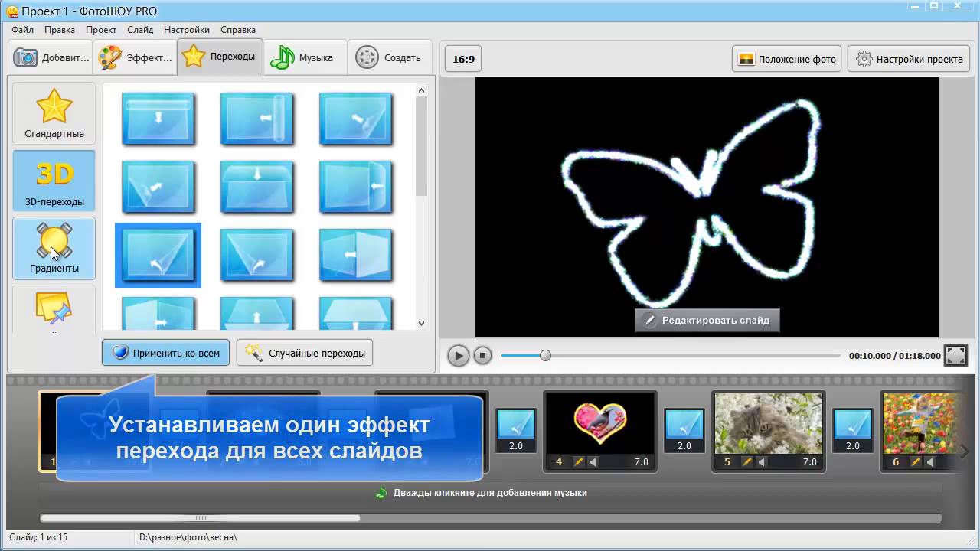Image resolution: width=980 pixels, height=551 pixels.
Task: Click the timeline horizontal scrollbar thumb
Action: 200,518
